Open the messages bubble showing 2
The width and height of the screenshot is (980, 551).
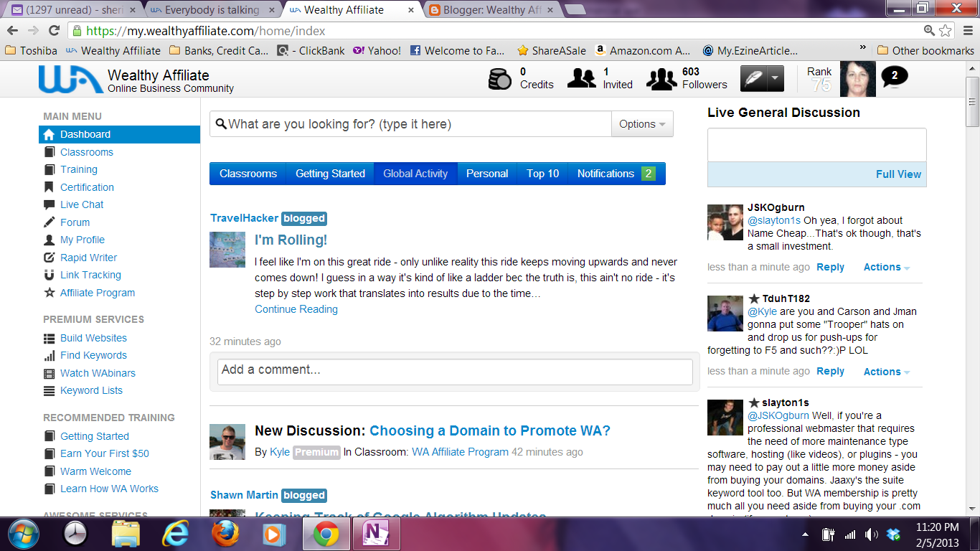(894, 75)
